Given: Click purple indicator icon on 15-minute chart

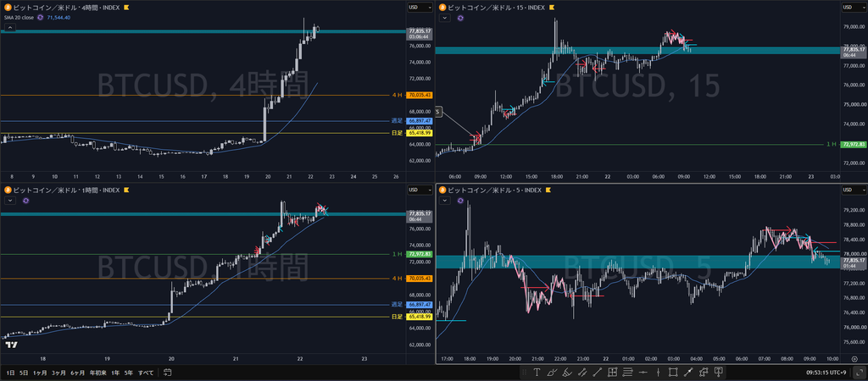Looking at the screenshot, I should 460,18.
